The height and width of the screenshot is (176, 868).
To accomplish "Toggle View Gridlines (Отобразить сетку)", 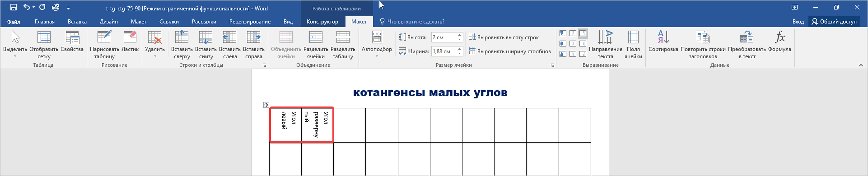I will pos(44,37).
